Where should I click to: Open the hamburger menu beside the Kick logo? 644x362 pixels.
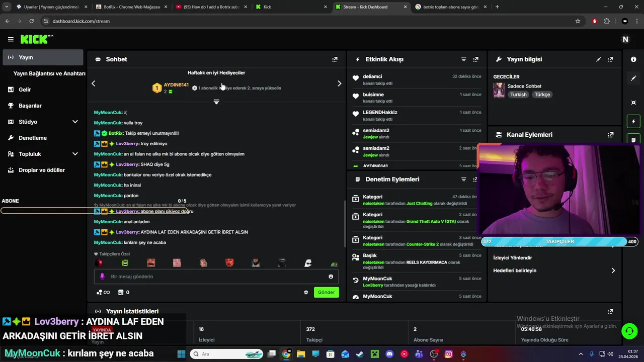pyautogui.click(x=11, y=39)
